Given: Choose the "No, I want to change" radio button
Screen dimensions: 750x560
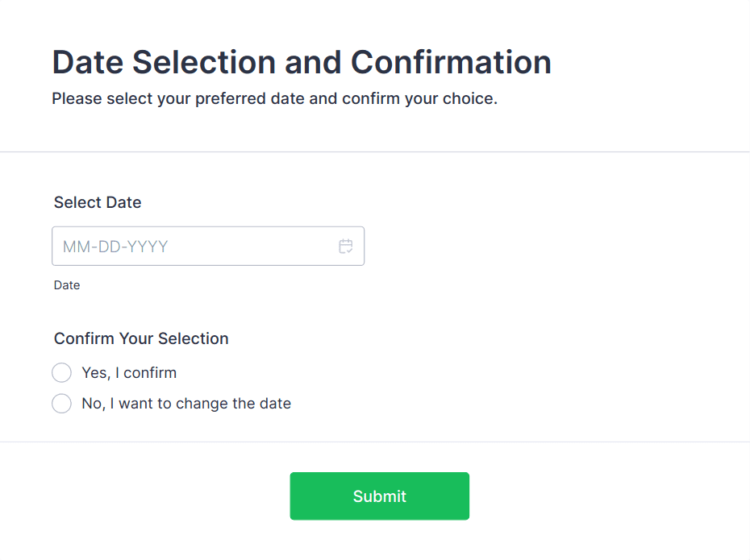Looking at the screenshot, I should point(62,404).
